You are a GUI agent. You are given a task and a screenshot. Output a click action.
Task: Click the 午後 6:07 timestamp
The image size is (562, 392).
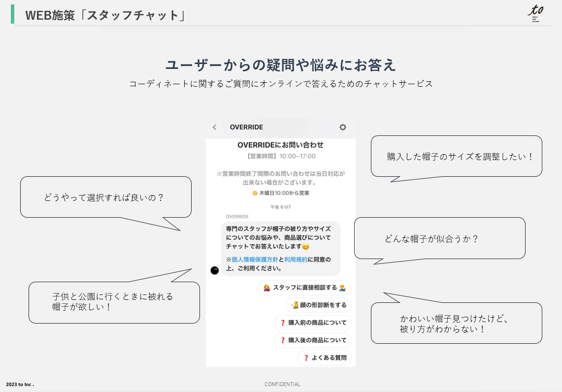point(281,207)
